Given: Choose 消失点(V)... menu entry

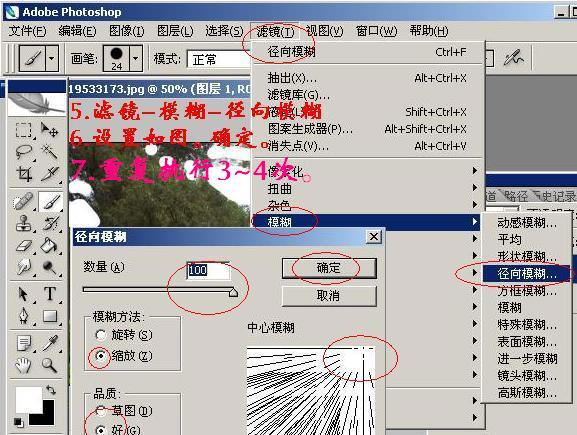Looking at the screenshot, I should click(368, 146).
